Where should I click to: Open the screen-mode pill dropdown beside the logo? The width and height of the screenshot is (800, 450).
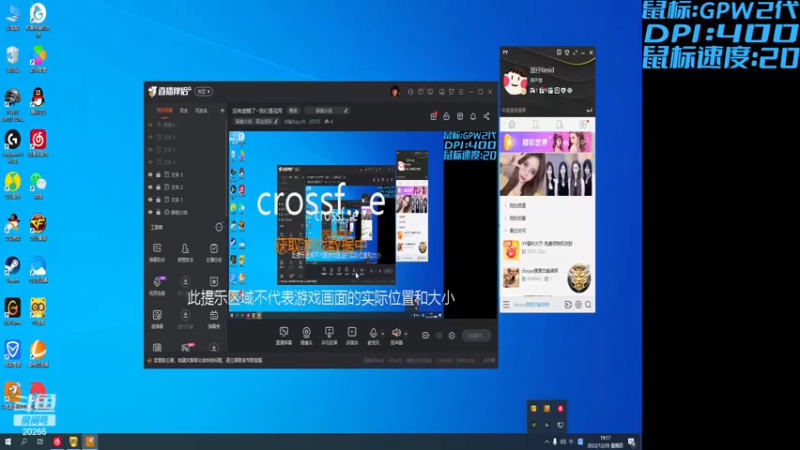pyautogui.click(x=204, y=92)
